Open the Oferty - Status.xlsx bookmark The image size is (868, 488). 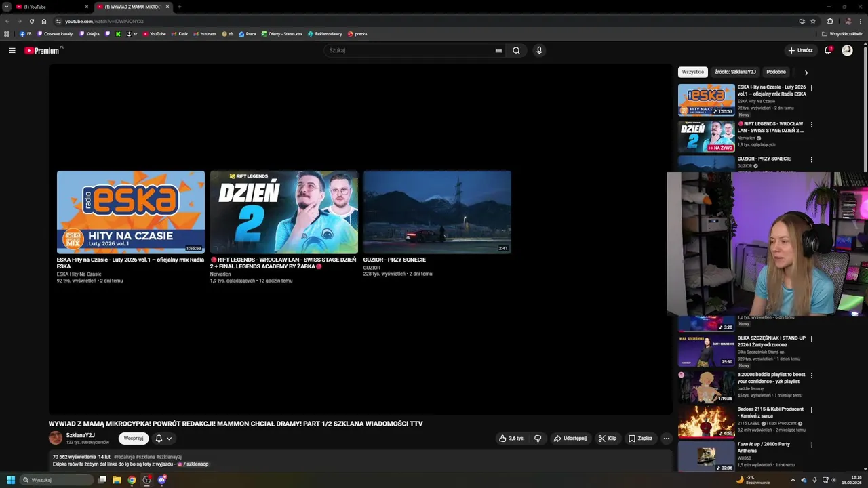281,34
